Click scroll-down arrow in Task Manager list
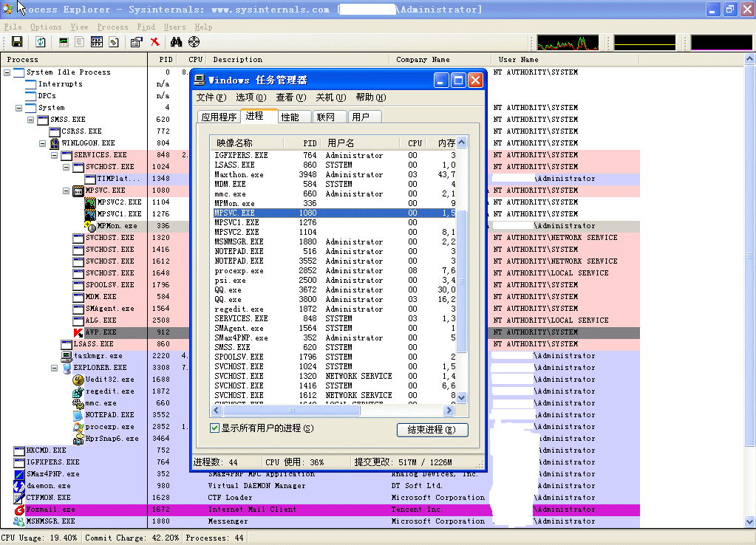The width and height of the screenshot is (756, 545). coord(461,397)
